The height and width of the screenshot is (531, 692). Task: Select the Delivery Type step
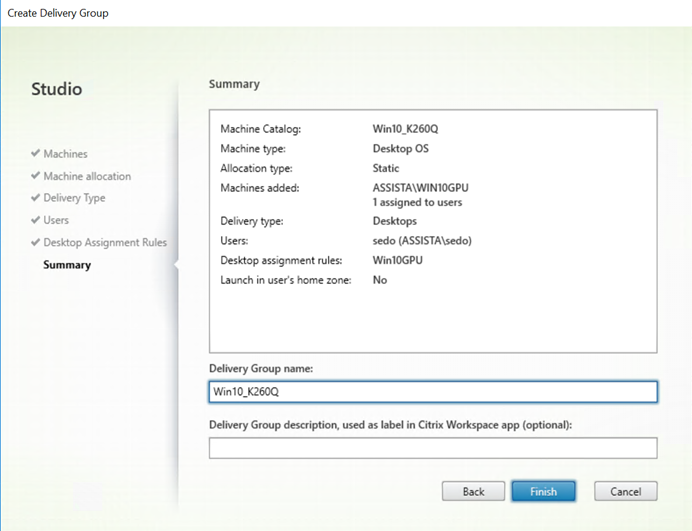click(x=74, y=198)
